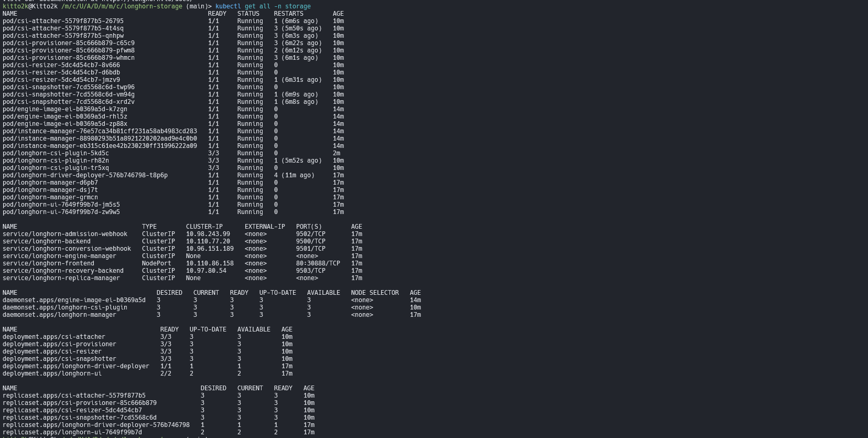Click pod/longhorn-manager-grmcn name
Viewport: 868px width, 438px height.
pos(50,197)
